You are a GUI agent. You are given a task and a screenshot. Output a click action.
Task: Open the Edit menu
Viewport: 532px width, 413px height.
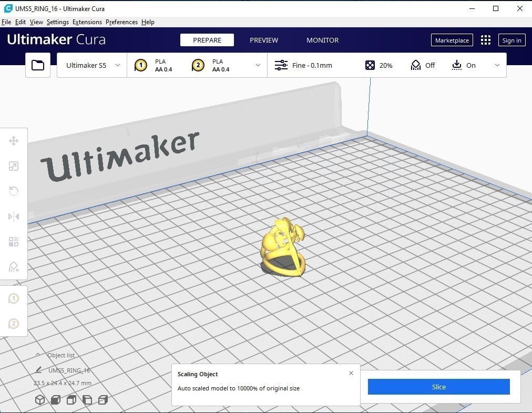click(21, 22)
